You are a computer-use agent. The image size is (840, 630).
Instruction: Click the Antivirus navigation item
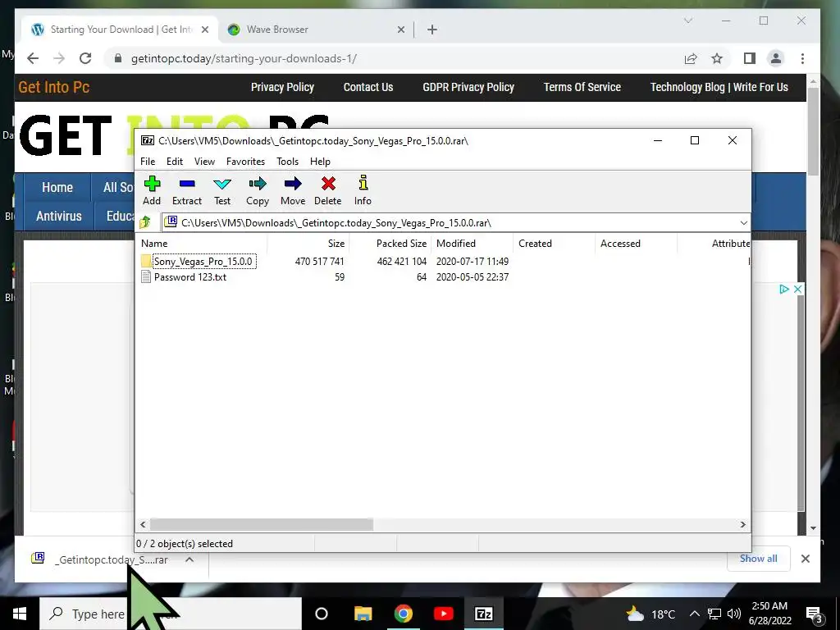coord(59,216)
